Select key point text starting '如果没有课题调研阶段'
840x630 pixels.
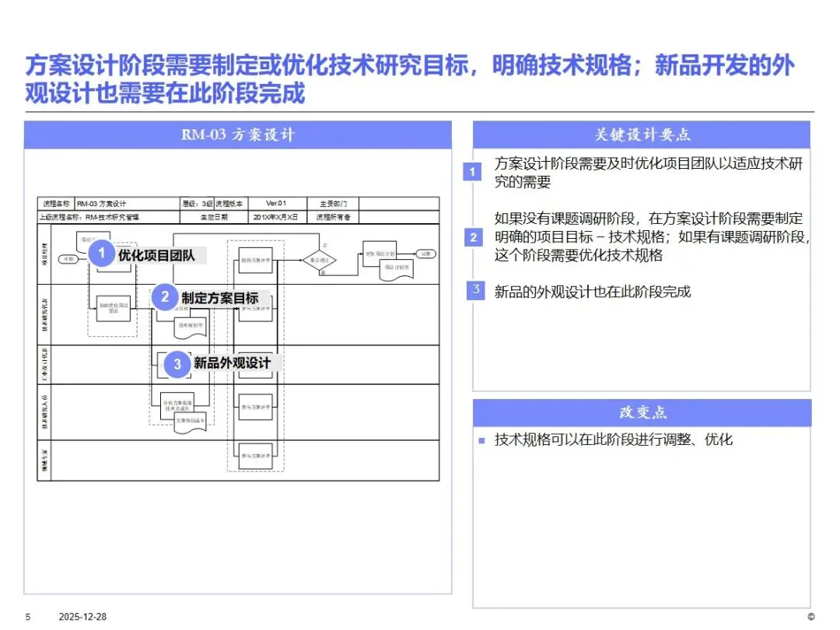652,236
